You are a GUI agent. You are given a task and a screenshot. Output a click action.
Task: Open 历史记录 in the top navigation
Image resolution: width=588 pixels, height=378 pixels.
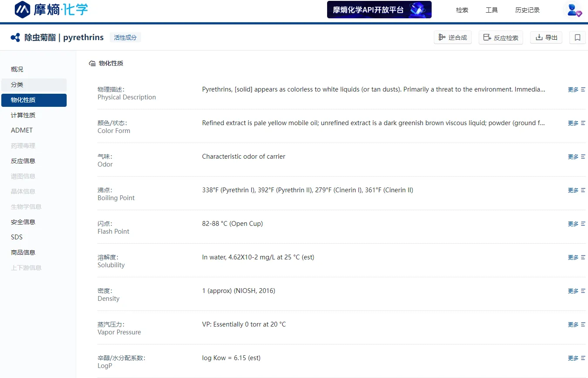[x=527, y=10]
